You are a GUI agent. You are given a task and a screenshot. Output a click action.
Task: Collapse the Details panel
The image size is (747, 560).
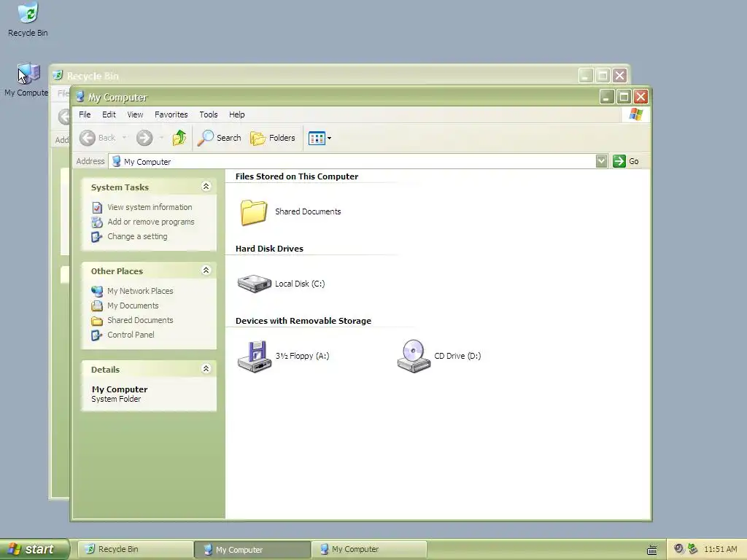pyautogui.click(x=206, y=369)
